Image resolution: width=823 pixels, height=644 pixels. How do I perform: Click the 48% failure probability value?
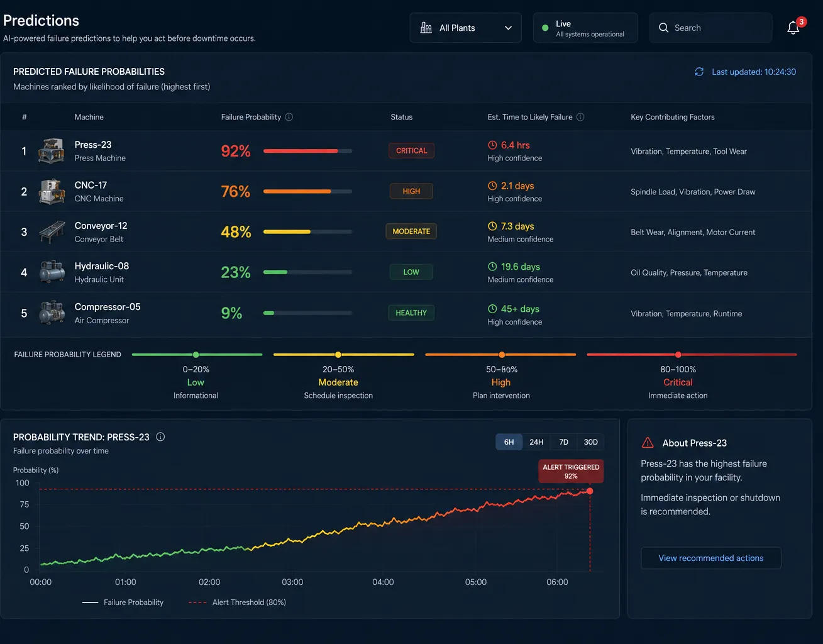point(236,232)
